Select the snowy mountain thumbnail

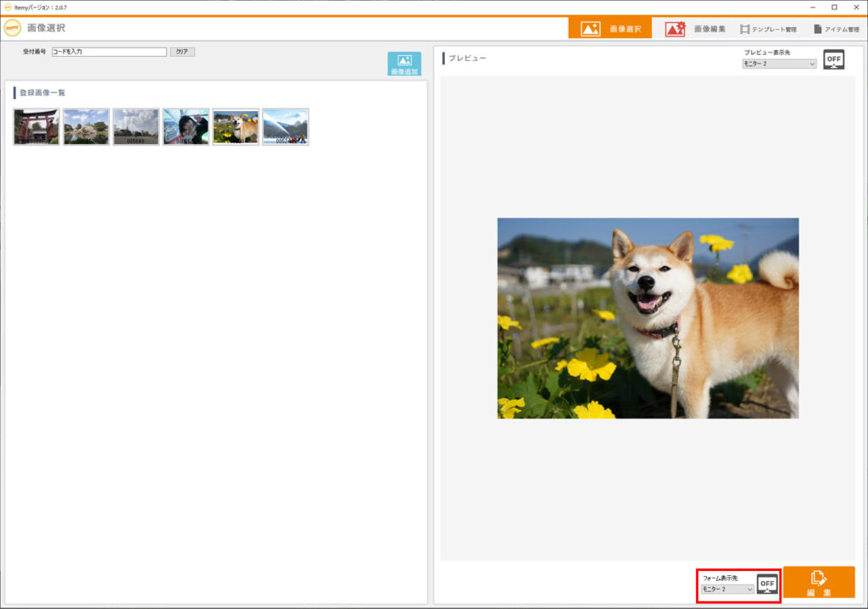coord(286,127)
